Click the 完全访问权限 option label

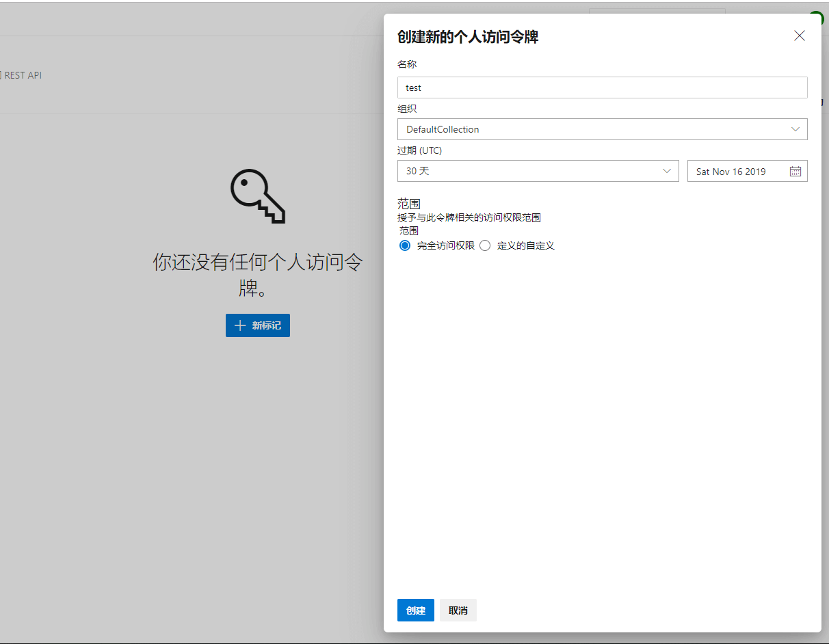[x=445, y=245]
